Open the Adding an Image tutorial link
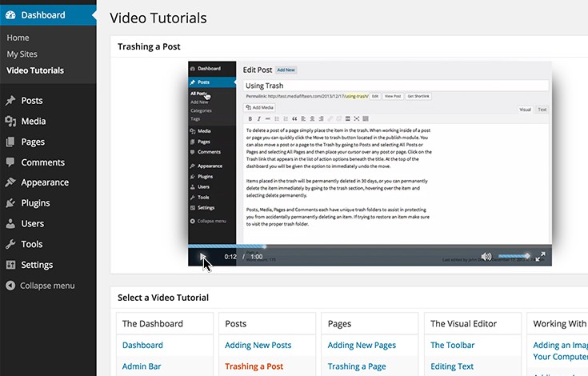The image size is (588, 376). (560, 351)
